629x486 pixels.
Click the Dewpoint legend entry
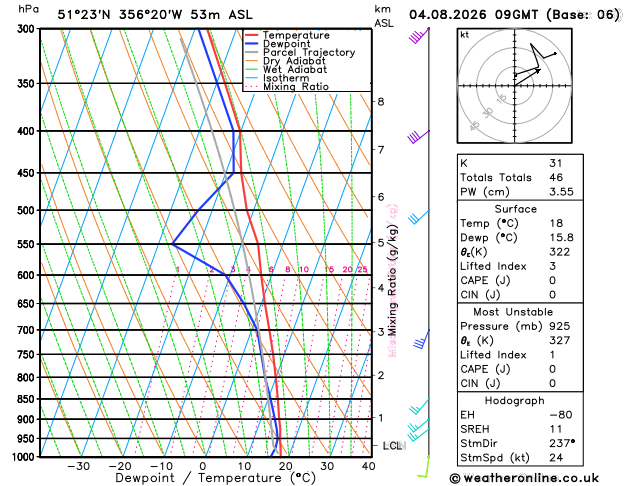(278, 44)
